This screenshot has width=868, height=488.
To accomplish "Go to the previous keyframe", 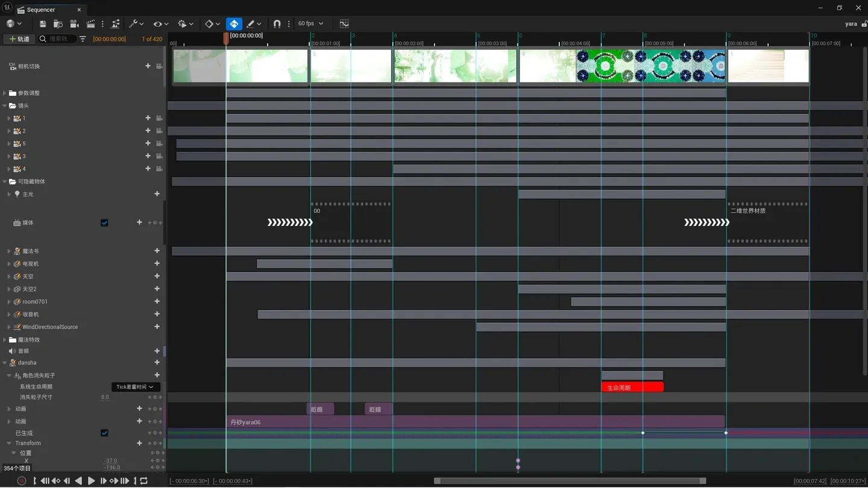I will (x=56, y=481).
